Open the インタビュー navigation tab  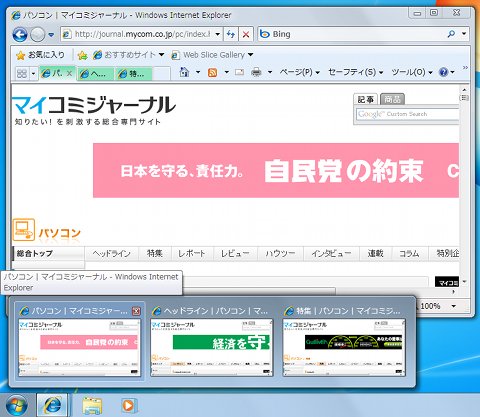click(331, 254)
